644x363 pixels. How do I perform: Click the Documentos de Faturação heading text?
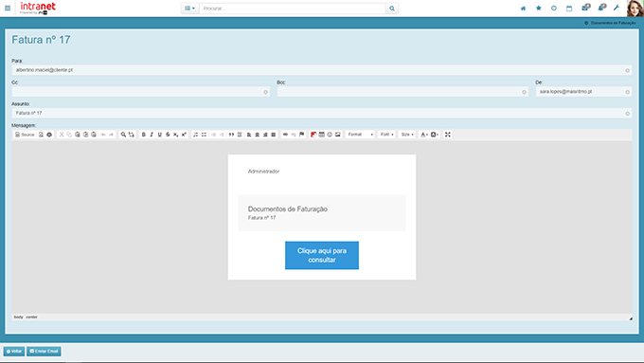click(x=288, y=209)
